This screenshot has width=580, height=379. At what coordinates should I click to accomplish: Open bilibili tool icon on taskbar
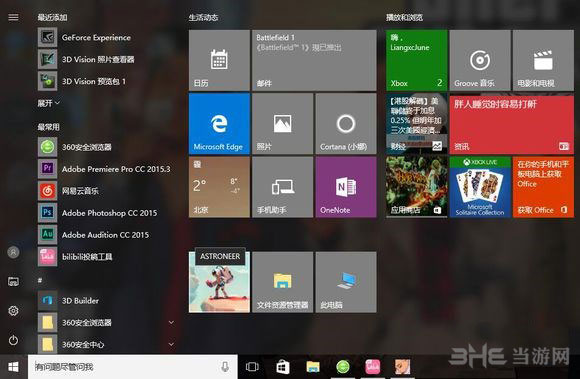(x=372, y=367)
